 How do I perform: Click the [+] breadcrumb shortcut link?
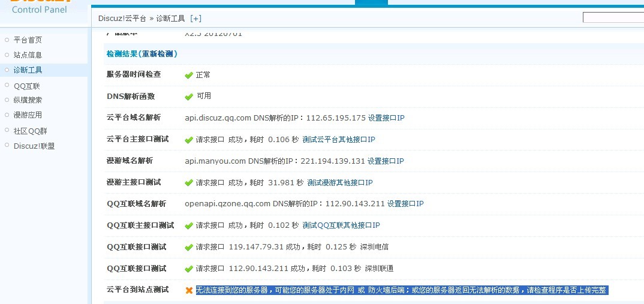(196, 19)
